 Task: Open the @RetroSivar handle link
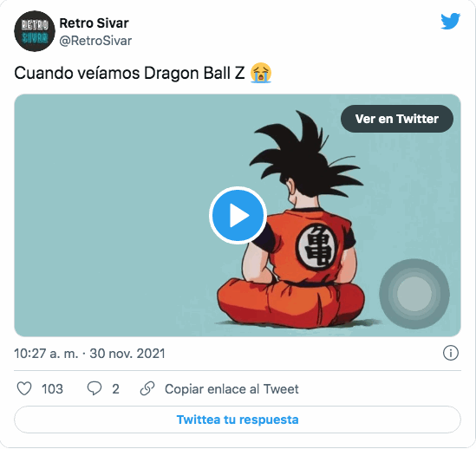coord(95,41)
